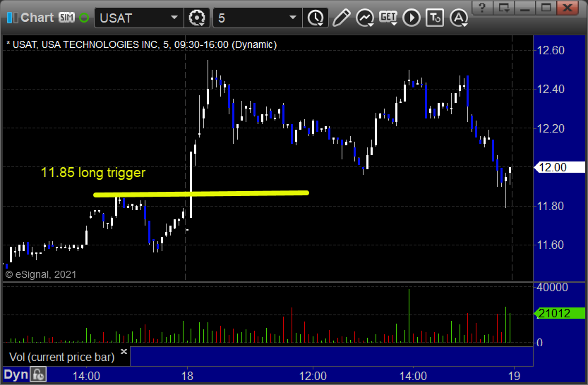Screen dimensions: 588x385
Task: Select the 11.85 long trigger text annotation
Action: pos(93,173)
